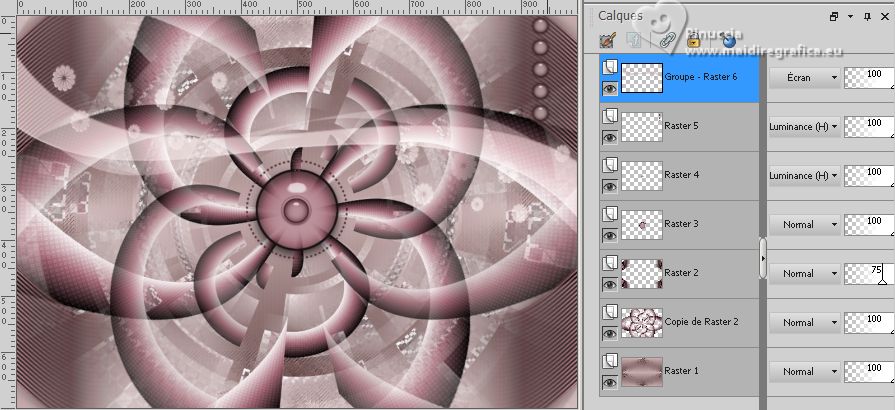The height and width of the screenshot is (410, 895).
Task: Close the Calques panel
Action: point(885,17)
